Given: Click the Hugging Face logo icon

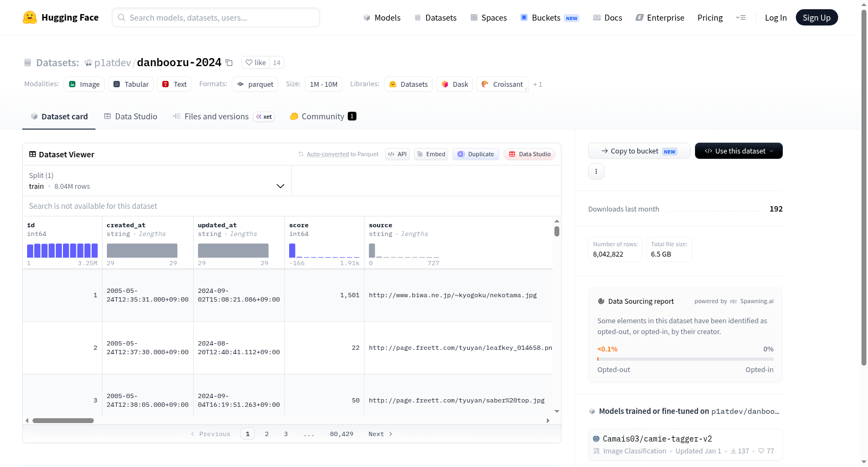Looking at the screenshot, I should click(30, 17).
